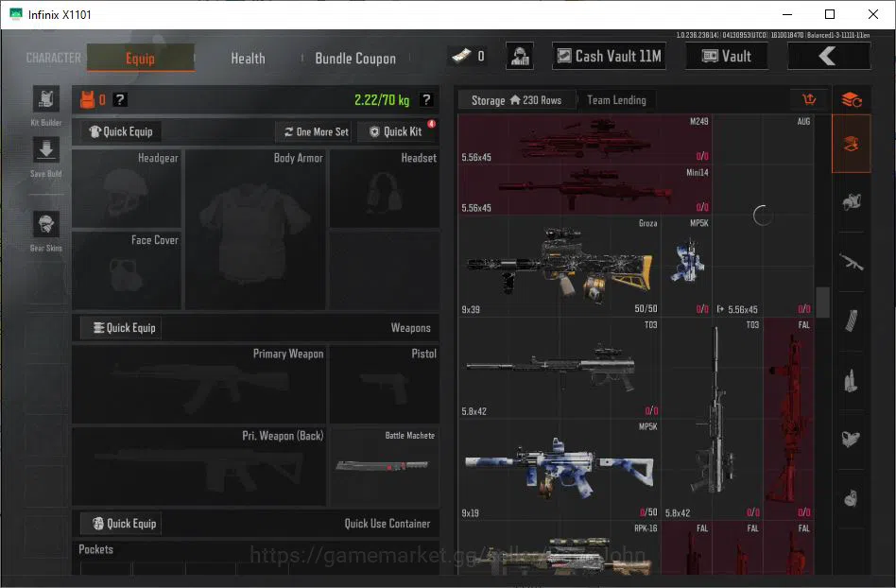Select the ammo bullets category icon

[x=851, y=380]
